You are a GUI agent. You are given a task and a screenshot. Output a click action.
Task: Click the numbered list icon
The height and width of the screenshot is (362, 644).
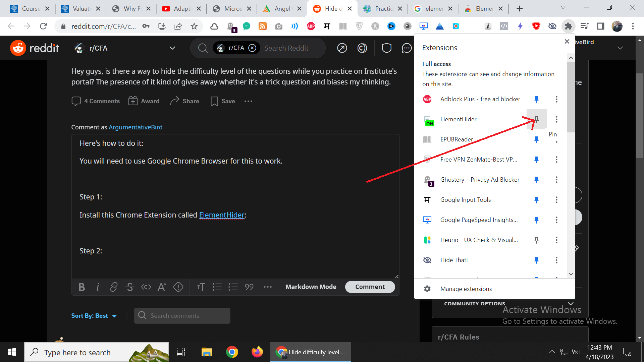[233, 287]
